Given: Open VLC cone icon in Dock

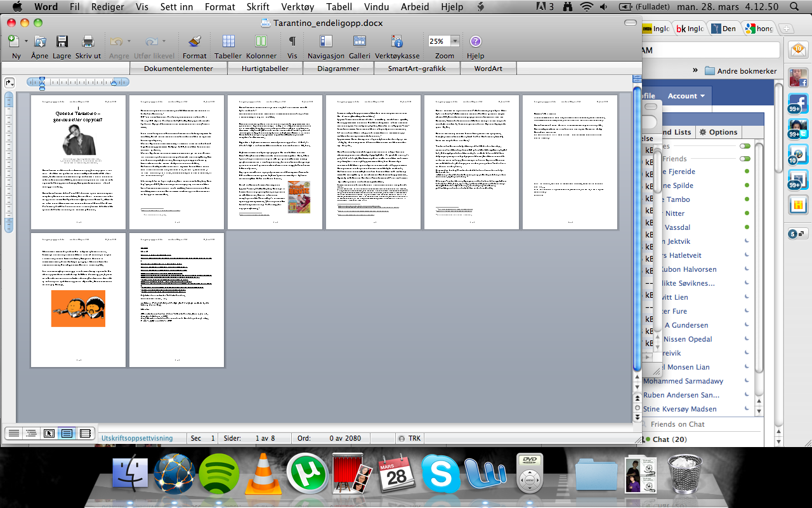Looking at the screenshot, I should [x=263, y=474].
